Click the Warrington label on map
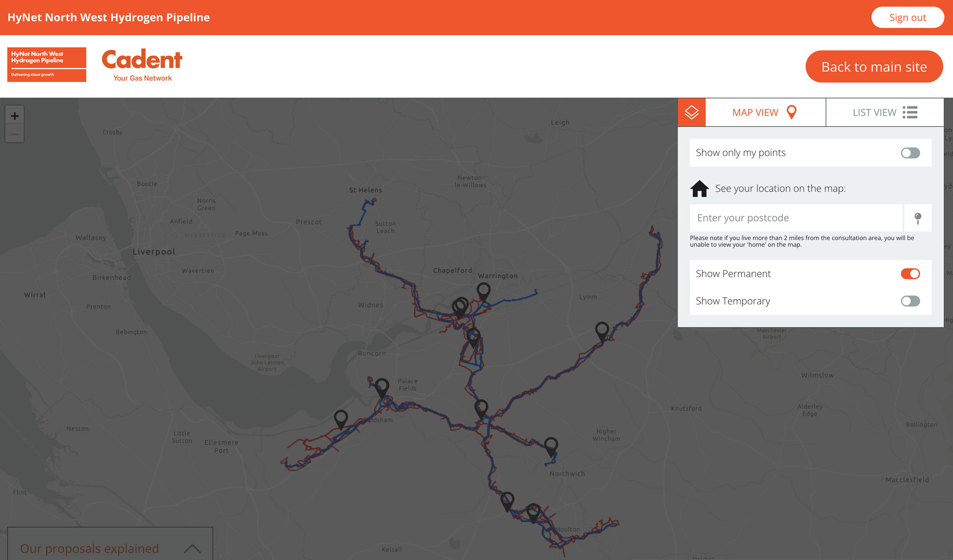 click(x=498, y=276)
